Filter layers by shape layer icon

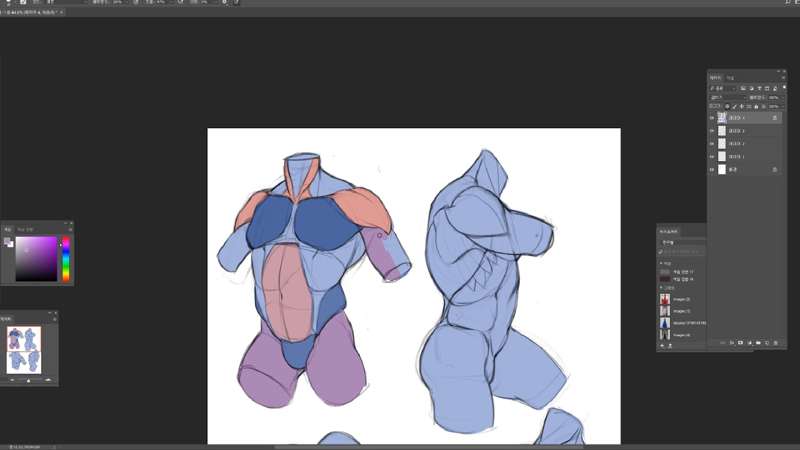click(767, 88)
